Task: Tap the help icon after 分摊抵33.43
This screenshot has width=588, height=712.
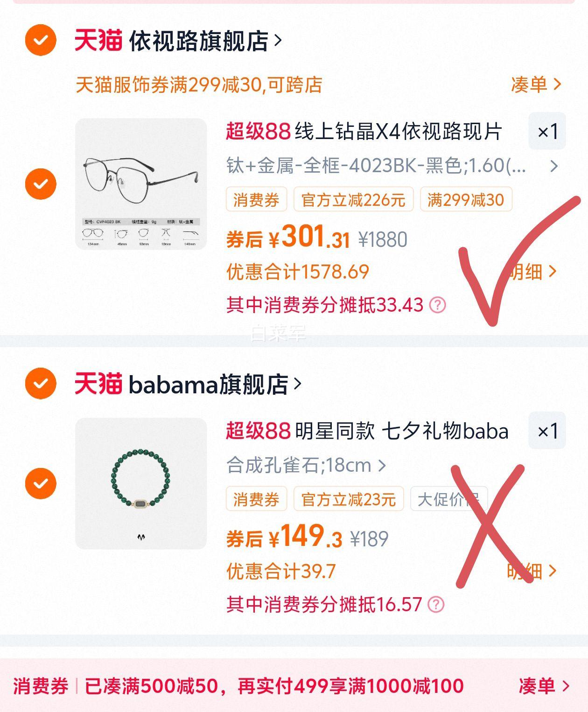Action: pyautogui.click(x=438, y=305)
